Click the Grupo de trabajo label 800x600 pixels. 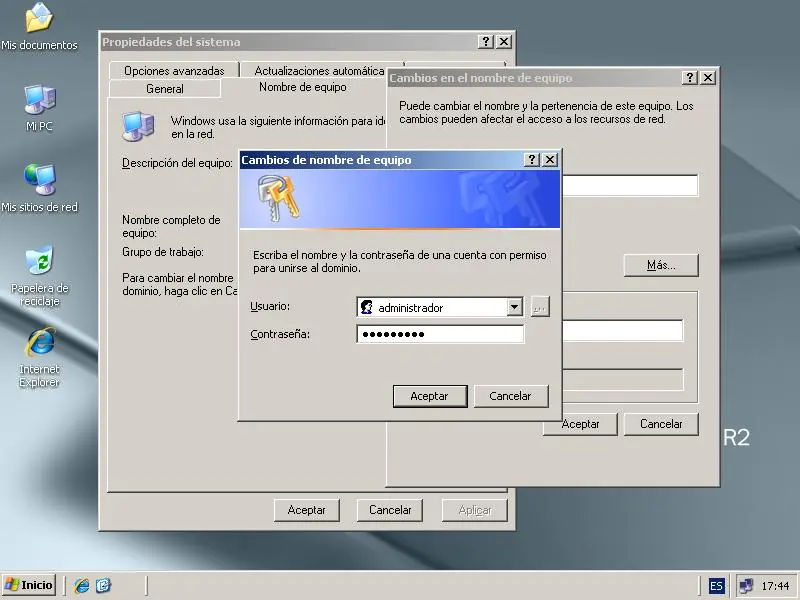tap(163, 252)
